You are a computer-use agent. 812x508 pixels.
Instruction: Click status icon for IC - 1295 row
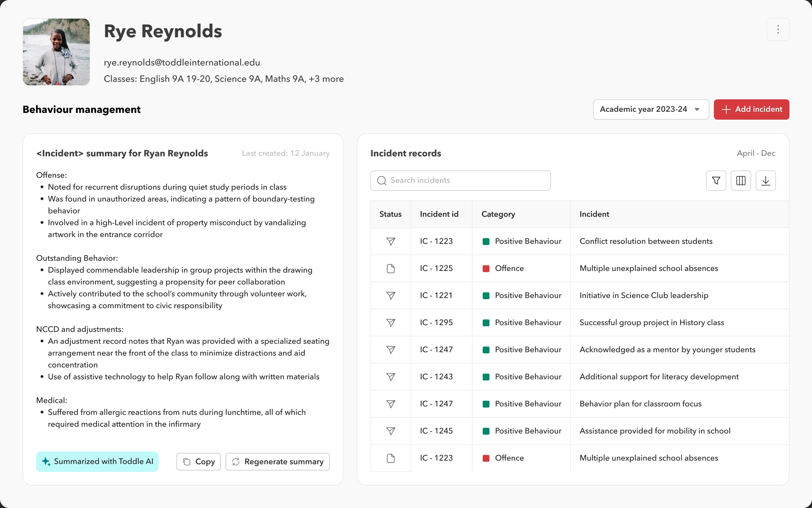(391, 323)
